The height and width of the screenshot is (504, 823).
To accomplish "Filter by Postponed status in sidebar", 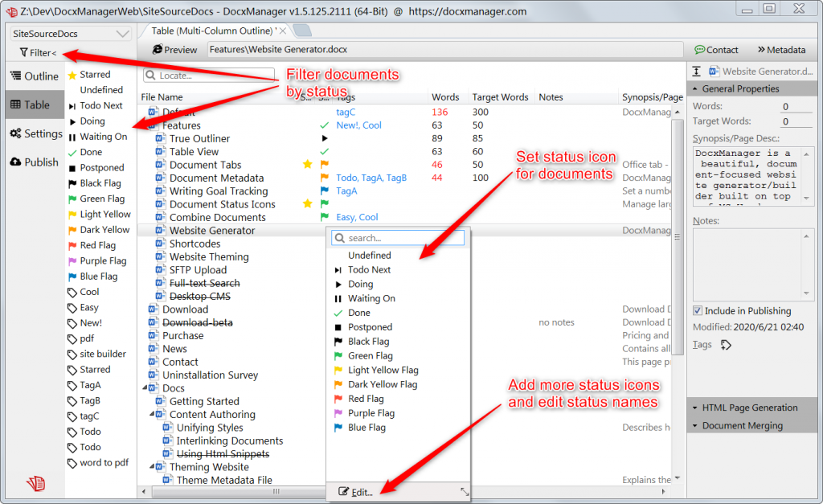I will pyautogui.click(x=96, y=167).
